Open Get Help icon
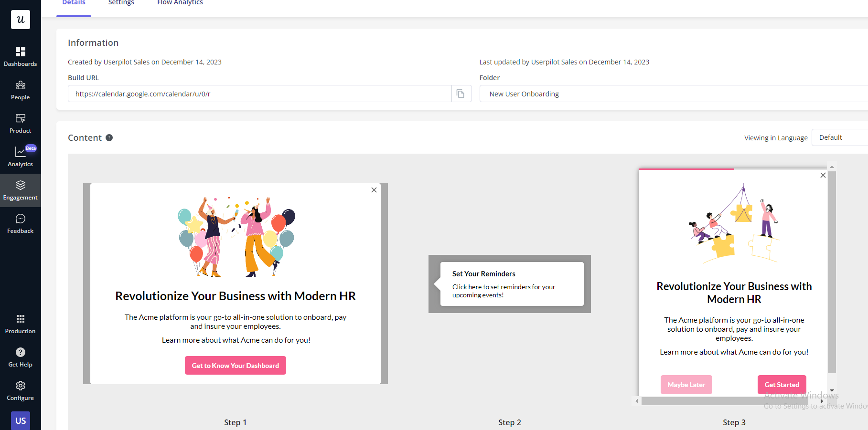Viewport: 868px width, 430px height. 20,357
